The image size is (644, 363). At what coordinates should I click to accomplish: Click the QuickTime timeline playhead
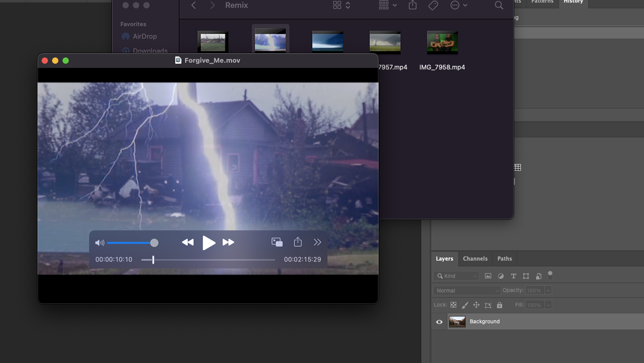pyautogui.click(x=153, y=260)
